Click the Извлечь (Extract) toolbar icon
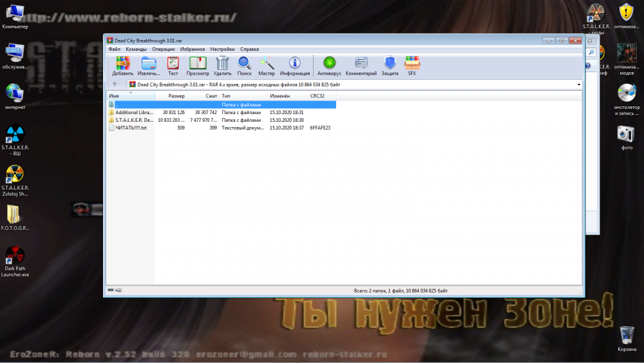The width and height of the screenshot is (644, 363). click(x=149, y=66)
